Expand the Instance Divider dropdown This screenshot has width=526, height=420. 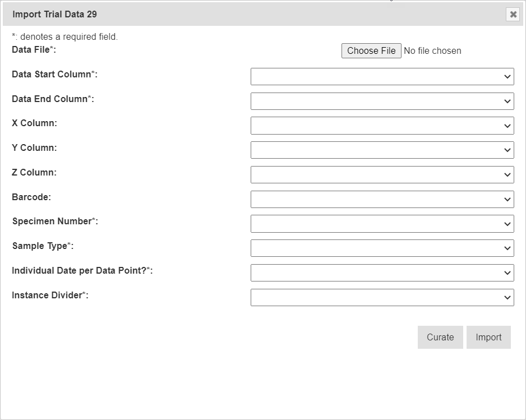[x=382, y=297]
